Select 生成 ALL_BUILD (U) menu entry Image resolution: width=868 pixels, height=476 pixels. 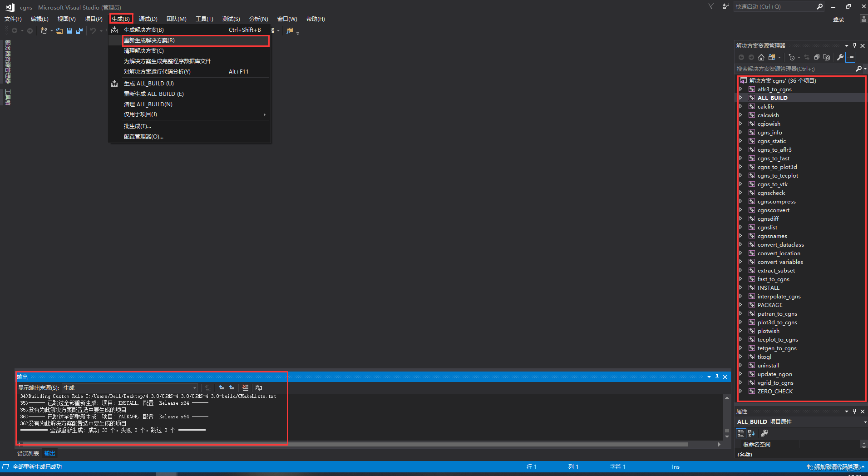point(189,84)
